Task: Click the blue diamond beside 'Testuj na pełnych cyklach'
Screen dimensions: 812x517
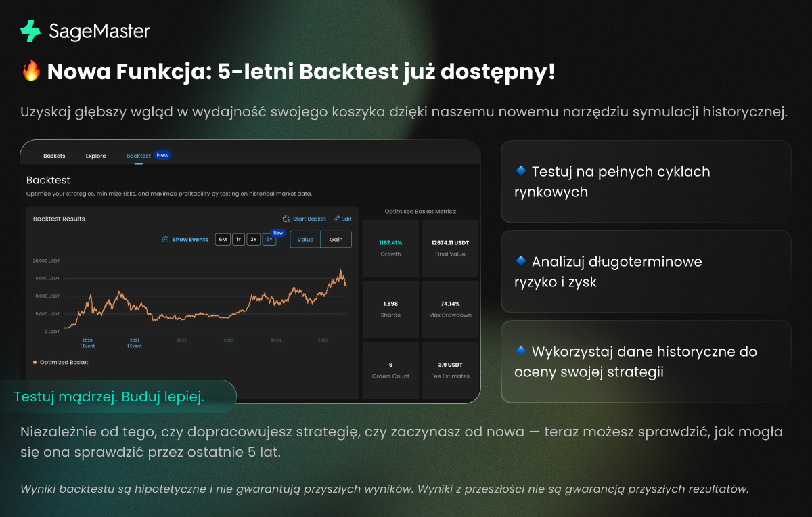Action: (521, 171)
